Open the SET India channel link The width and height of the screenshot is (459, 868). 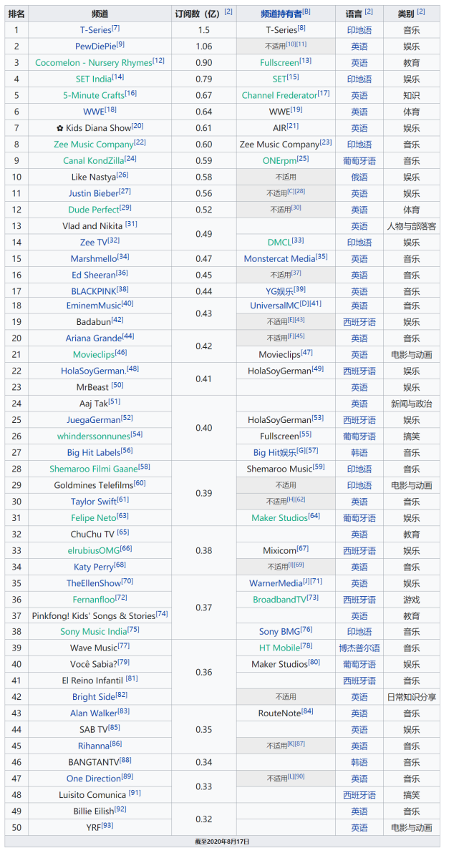click(94, 79)
